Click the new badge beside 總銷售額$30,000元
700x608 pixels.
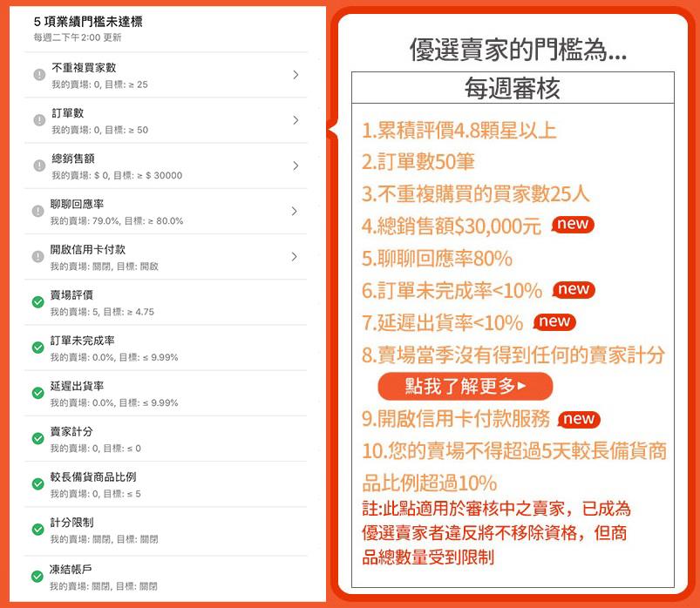point(575,225)
